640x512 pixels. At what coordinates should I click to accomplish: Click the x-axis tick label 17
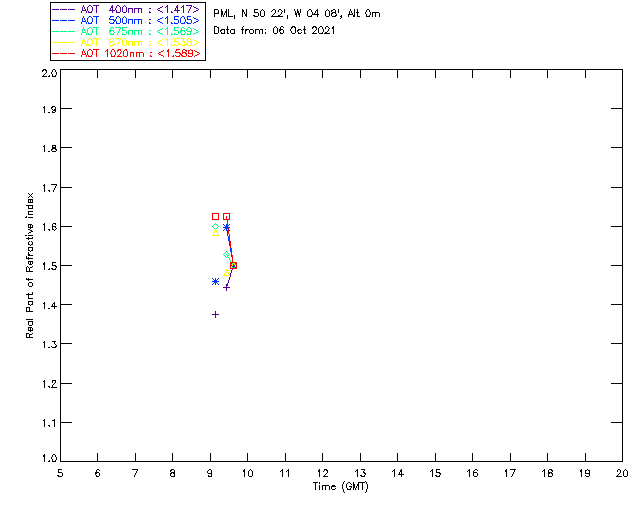(x=510, y=473)
